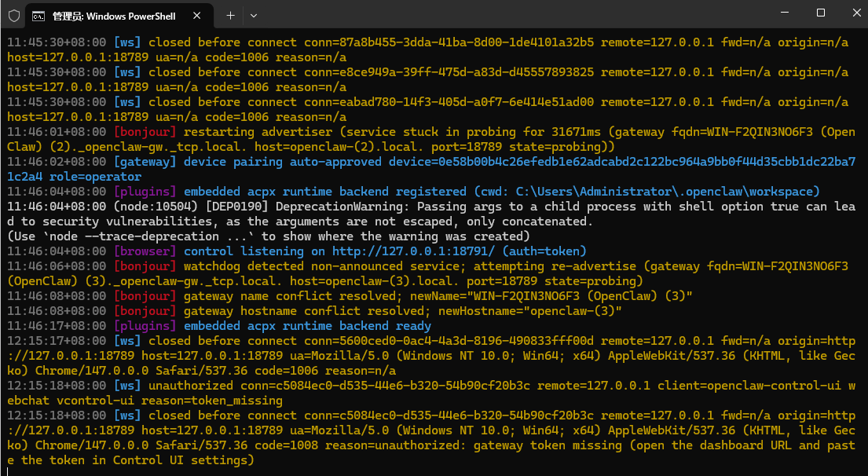Viewport: 868px width, 476px height.
Task: Click text 'embedded acpx runtime backend registered'
Action: (x=325, y=192)
